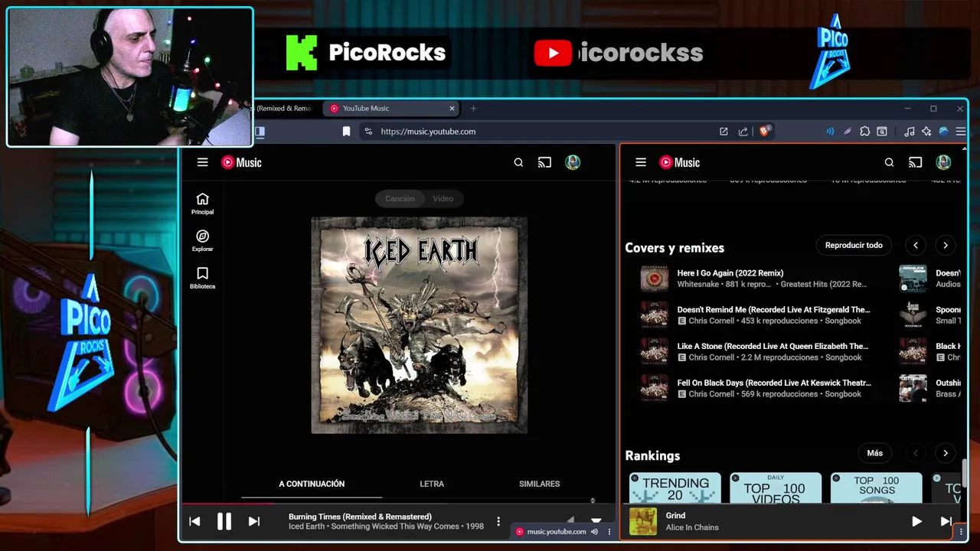
Task: Click the right pane's vertical scrollbar
Action: (965, 473)
